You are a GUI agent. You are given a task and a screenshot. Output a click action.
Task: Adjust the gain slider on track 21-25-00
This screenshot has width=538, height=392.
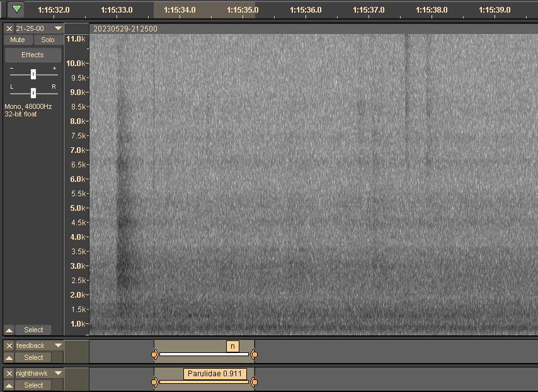coord(33,74)
